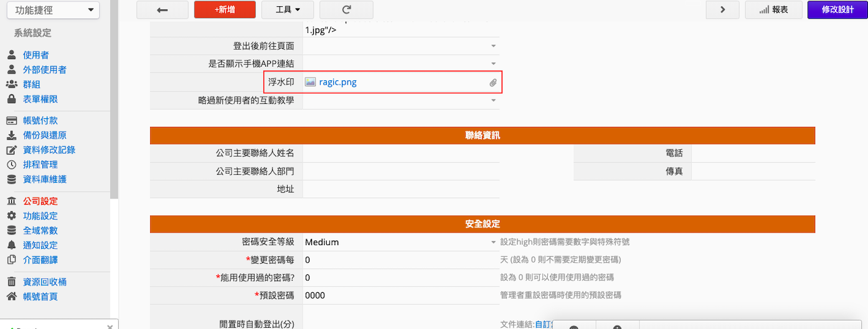Select 公司設定 in the sidebar menu

[x=40, y=202]
